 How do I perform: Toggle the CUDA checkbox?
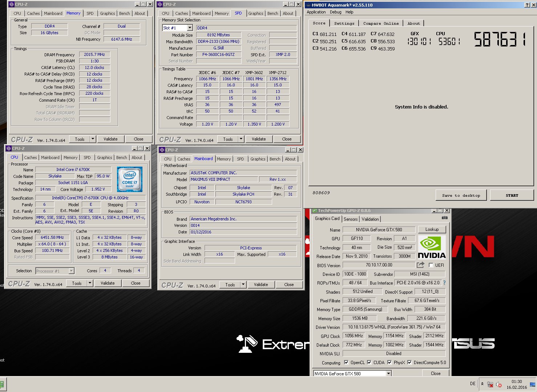[369, 362]
